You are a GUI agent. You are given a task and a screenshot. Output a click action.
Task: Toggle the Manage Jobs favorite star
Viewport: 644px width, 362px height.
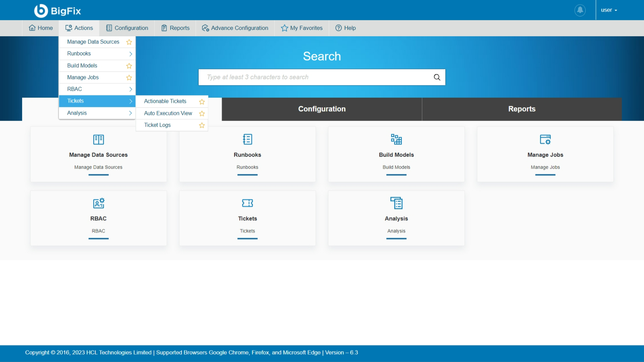tap(129, 78)
